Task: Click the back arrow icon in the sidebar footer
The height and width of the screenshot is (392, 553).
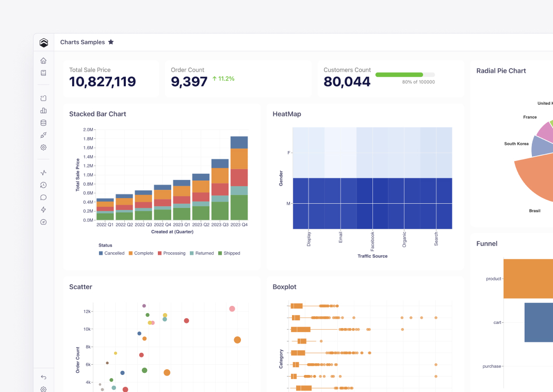Action: point(43,377)
